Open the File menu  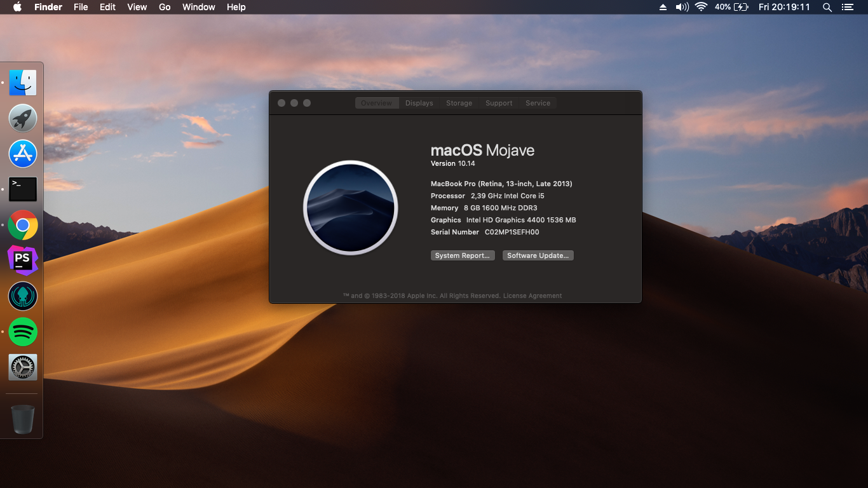coord(81,7)
